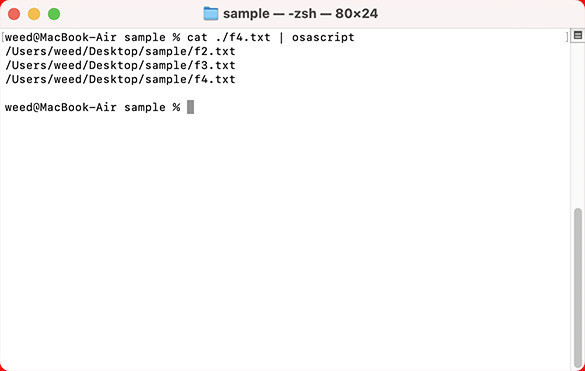Click the window title "sample — -zsh — 80×24"

(x=300, y=14)
